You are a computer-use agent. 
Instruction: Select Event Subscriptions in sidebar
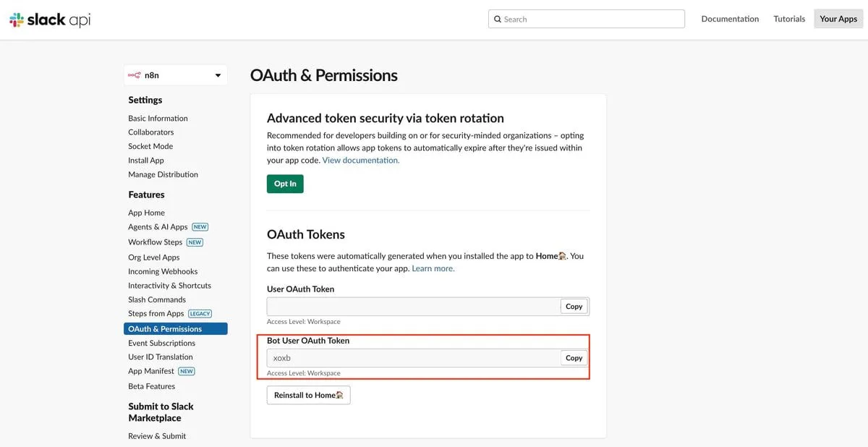(161, 343)
